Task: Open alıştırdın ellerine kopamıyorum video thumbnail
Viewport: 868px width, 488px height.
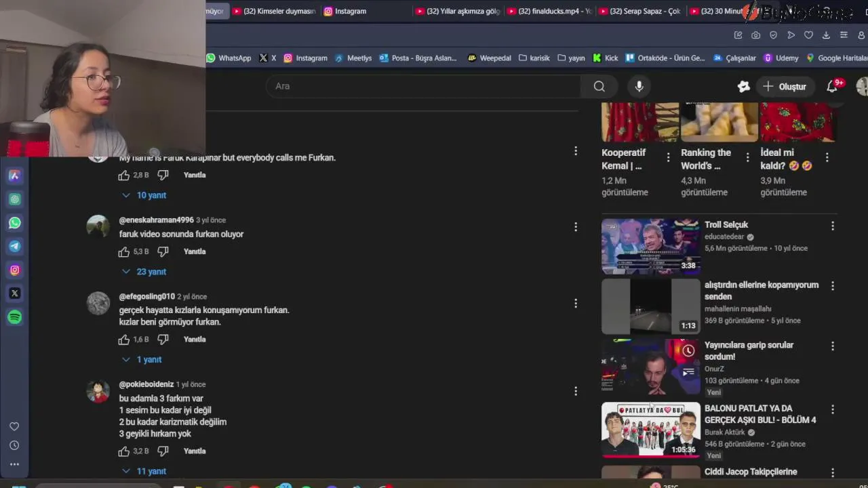Action: (x=651, y=306)
